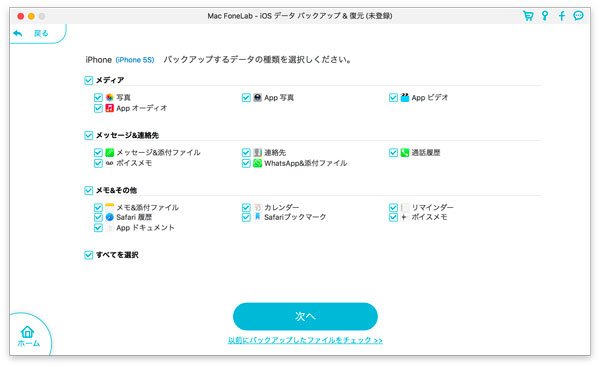Viewport: 600px width, 367px height.
Task: Click the メッセージ&連絡先 heading text
Action: (127, 135)
